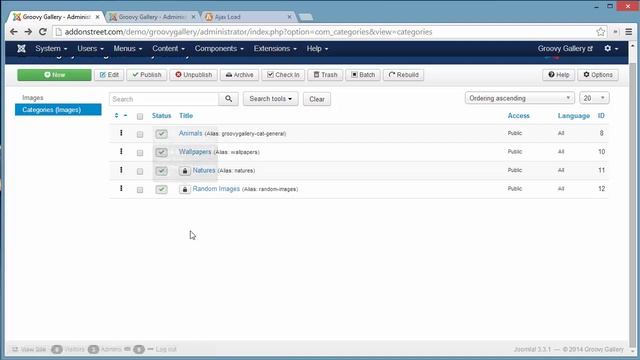The image size is (640, 360).
Task: Toggle published status of Natures
Action: tap(161, 171)
